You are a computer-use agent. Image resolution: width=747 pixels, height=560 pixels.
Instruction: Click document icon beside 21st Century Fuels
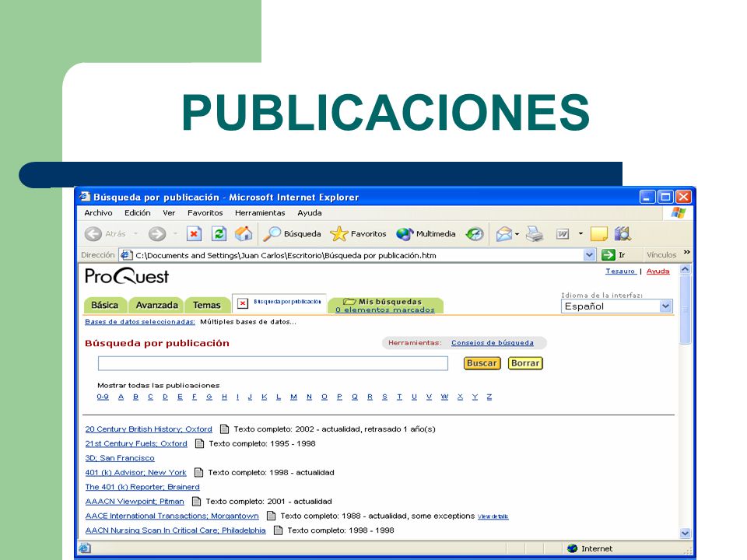200,444
